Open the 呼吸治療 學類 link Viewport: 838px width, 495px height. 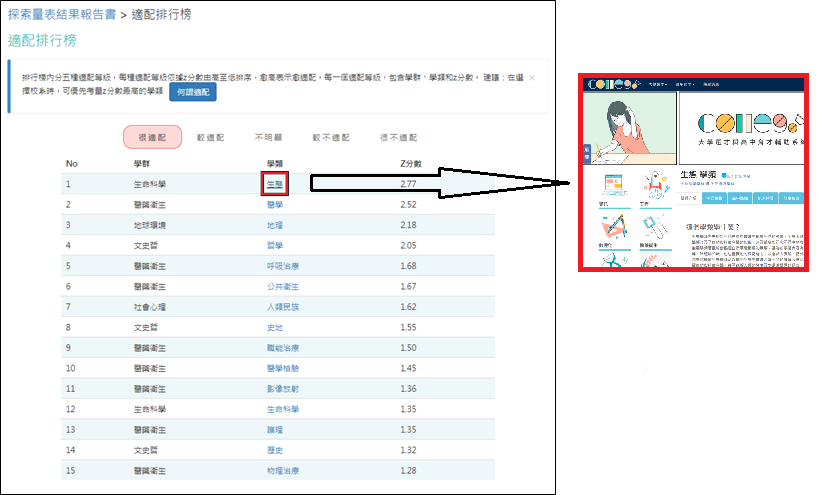pos(283,266)
